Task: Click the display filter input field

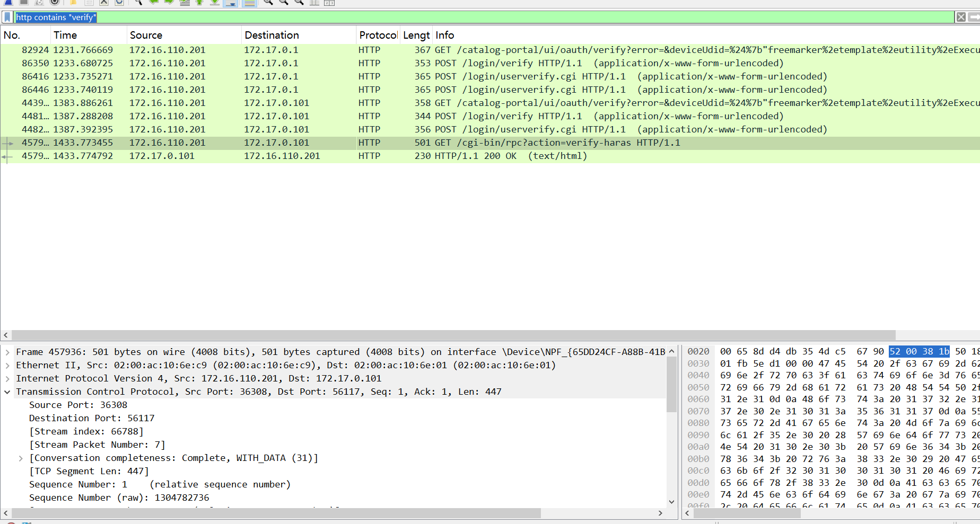Action: pyautogui.click(x=477, y=17)
